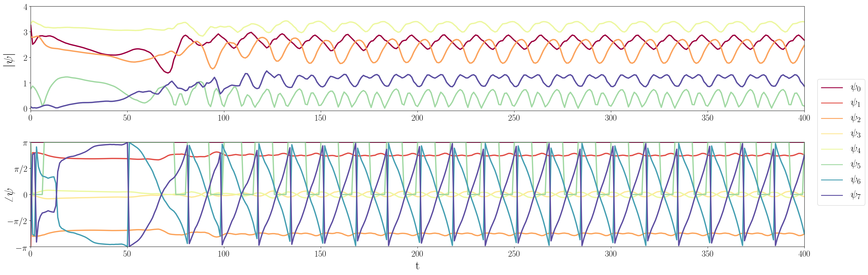Click tick label 350 under the top plot

point(707,118)
